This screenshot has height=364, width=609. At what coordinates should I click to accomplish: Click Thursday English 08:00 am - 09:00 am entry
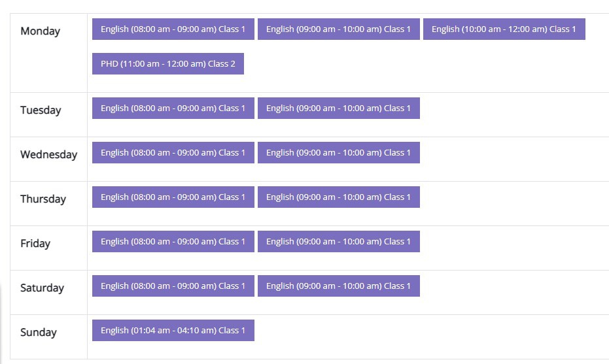click(173, 197)
